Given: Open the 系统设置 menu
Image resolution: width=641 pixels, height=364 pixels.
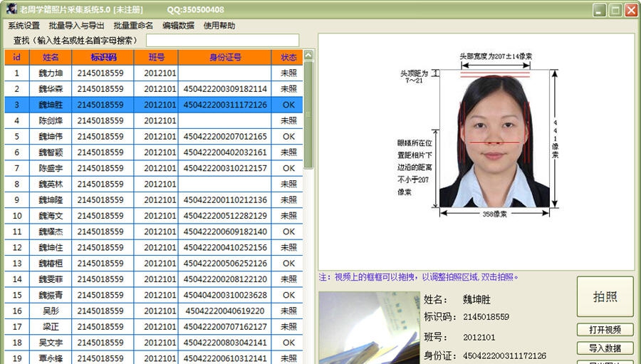Looking at the screenshot, I should pos(24,26).
